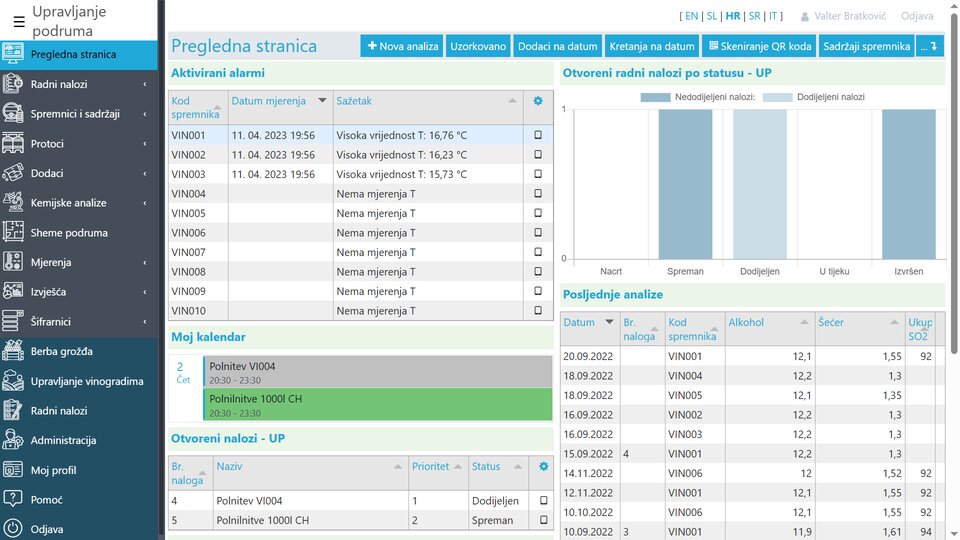Expand the Kemijske analize menu

click(144, 203)
